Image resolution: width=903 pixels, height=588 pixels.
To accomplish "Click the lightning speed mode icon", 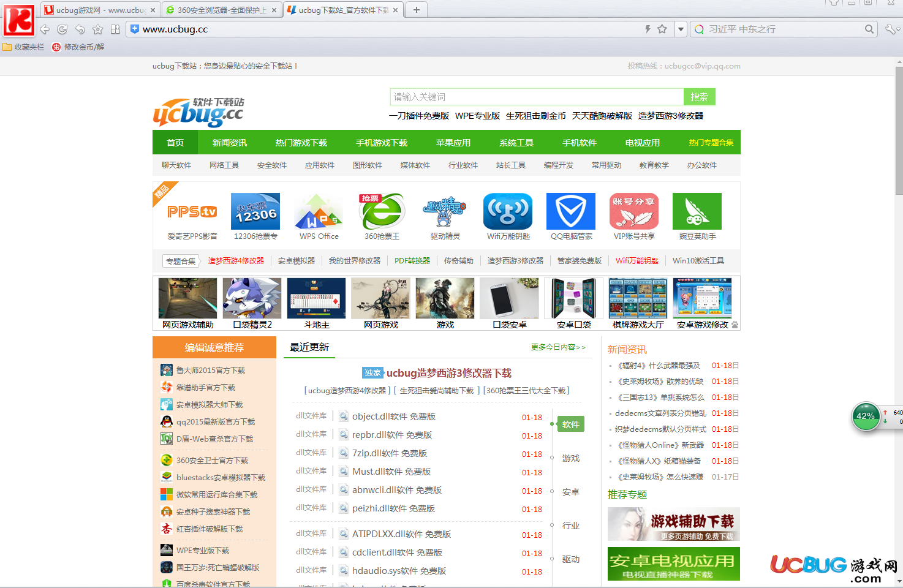I will click(x=648, y=29).
